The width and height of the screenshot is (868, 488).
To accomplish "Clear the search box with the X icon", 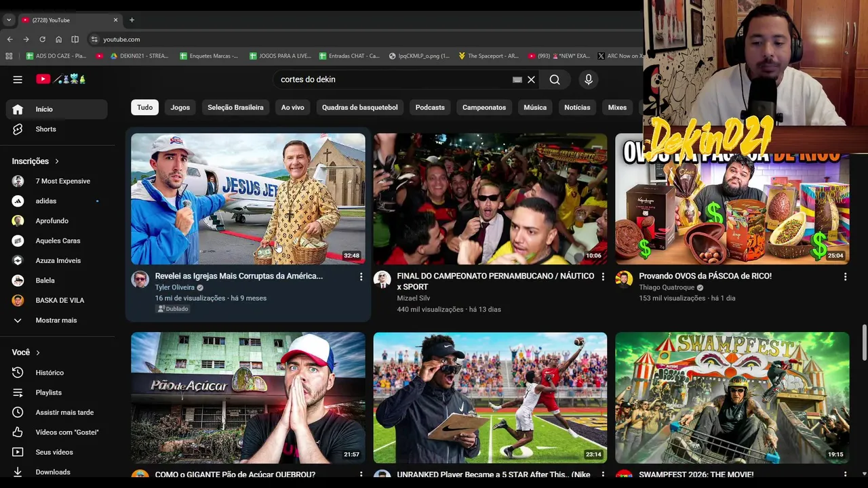I will [531, 79].
